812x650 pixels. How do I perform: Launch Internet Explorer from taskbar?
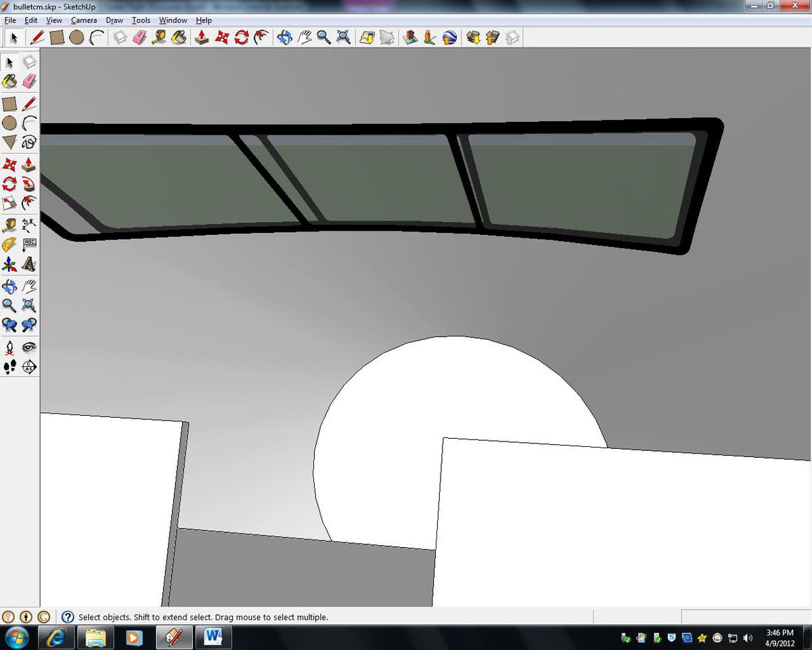[56, 637]
